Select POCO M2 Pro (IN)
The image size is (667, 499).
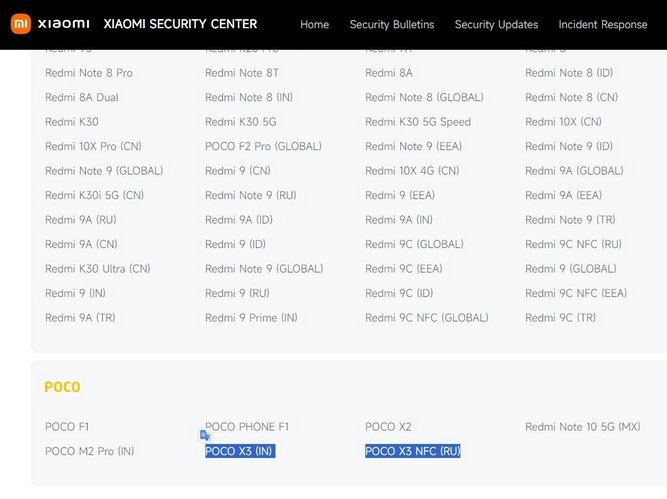coord(90,451)
